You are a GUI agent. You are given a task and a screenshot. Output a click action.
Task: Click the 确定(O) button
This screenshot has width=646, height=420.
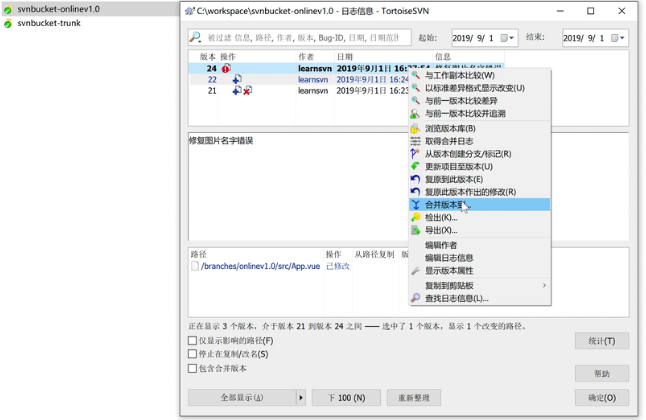602,398
